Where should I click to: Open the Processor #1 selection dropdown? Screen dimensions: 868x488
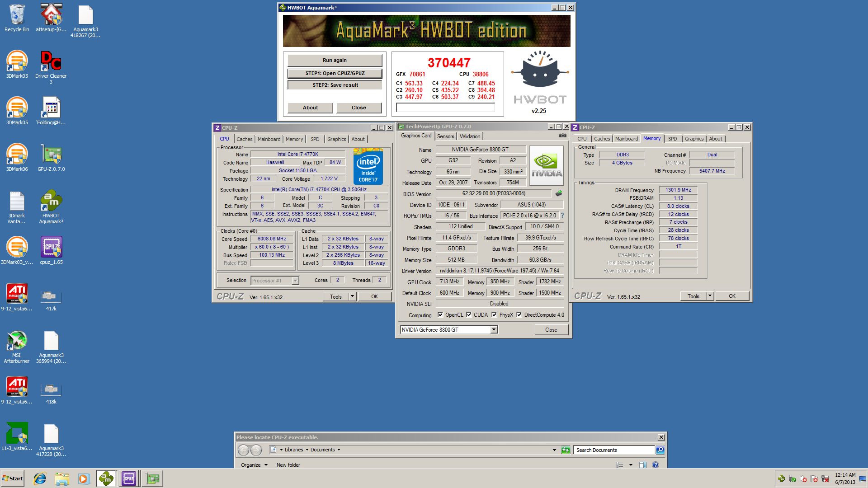tap(295, 281)
